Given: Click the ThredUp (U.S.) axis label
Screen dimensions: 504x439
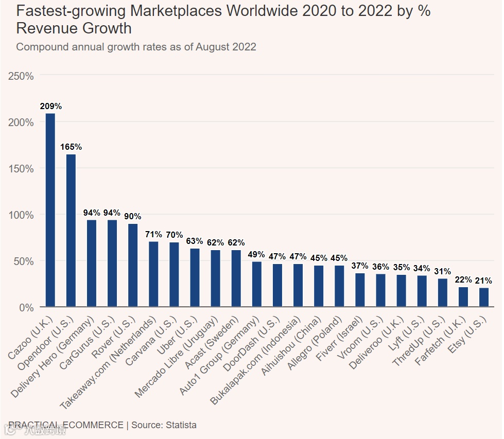Looking at the screenshot, I should 419,341.
